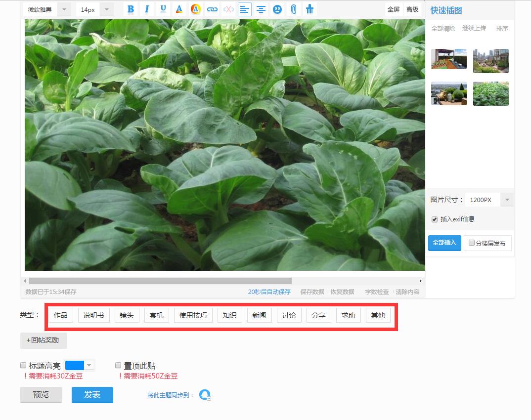Enable the 分楼层发布 checkbox
This screenshot has width=531, height=420.
tap(472, 242)
